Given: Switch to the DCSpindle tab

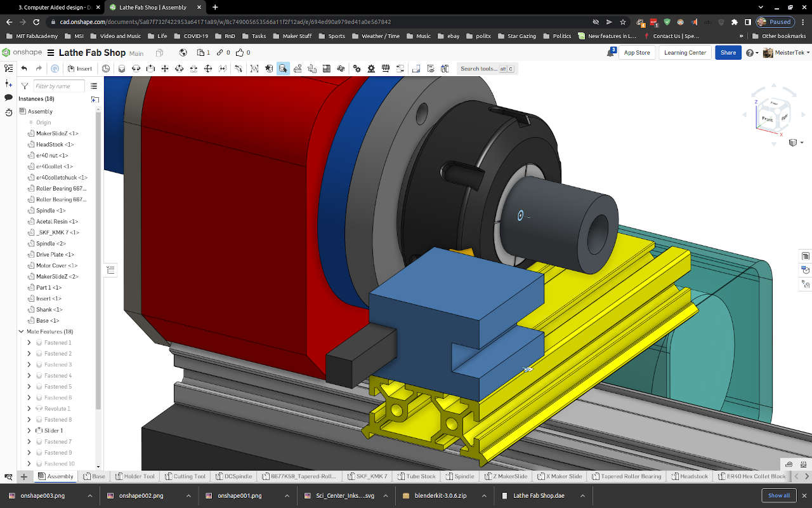Looking at the screenshot, I should click(x=234, y=476).
